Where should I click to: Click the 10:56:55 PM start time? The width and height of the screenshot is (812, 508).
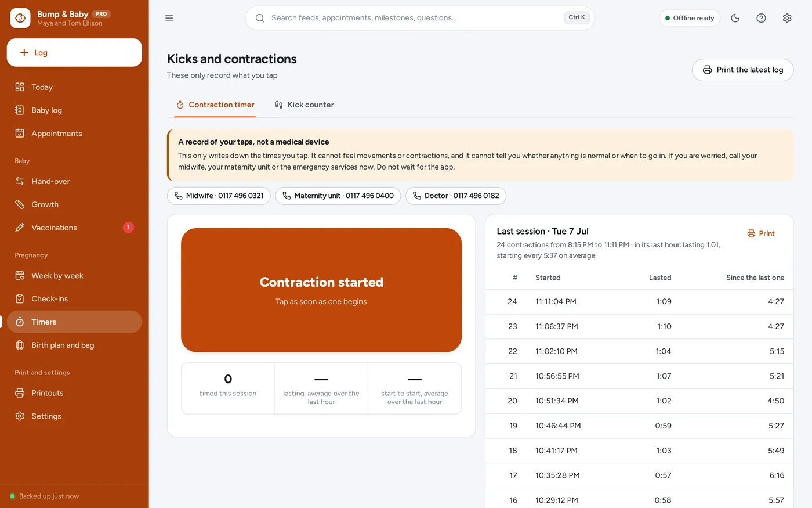[x=557, y=376]
